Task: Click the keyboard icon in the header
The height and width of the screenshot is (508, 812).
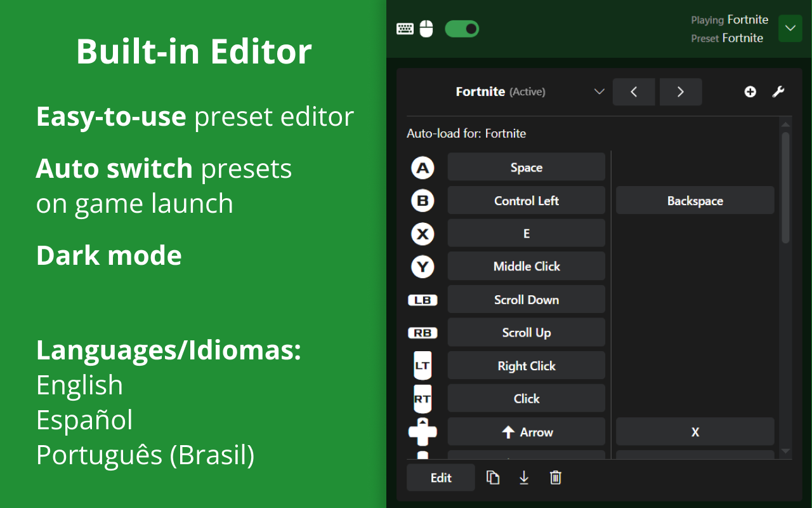Action: tap(405, 29)
